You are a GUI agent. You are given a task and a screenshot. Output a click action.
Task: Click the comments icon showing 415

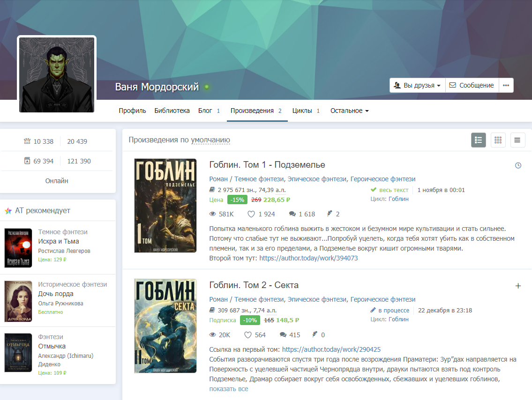283,335
